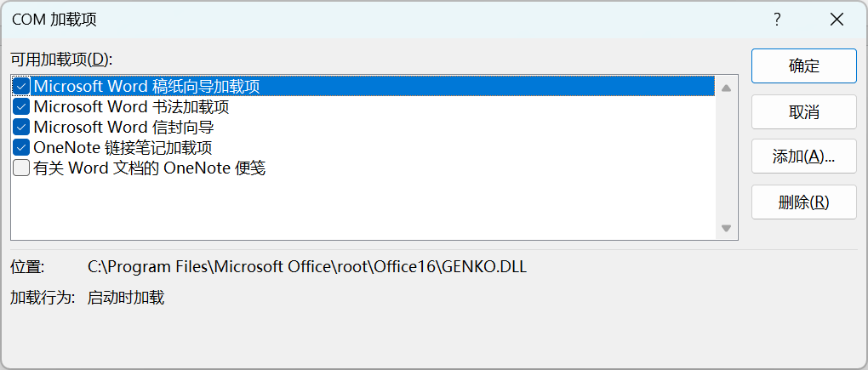Enable the 有关 Word 文档的 OneNote 便笺 checkbox
This screenshot has width=868, height=370.
[21, 168]
